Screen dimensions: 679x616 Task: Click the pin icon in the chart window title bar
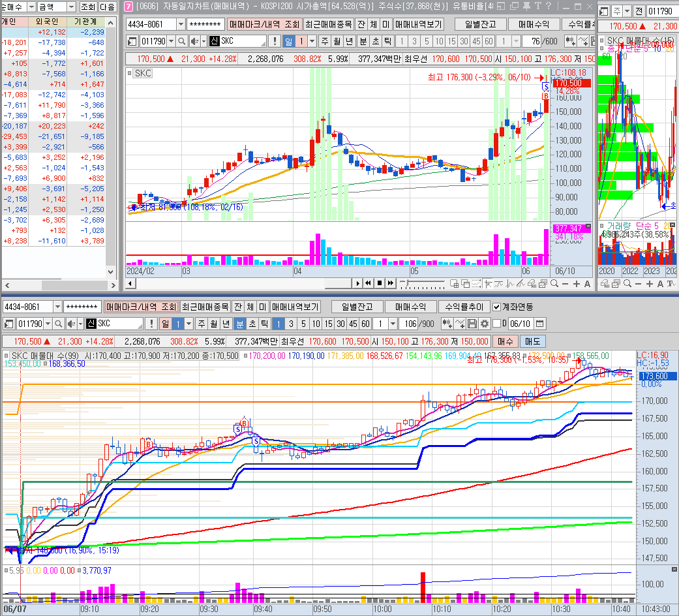526,6
